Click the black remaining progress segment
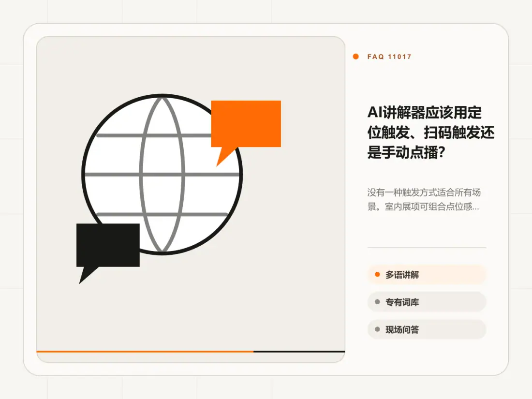Viewport: 532px width, 399px height. [x=299, y=352]
